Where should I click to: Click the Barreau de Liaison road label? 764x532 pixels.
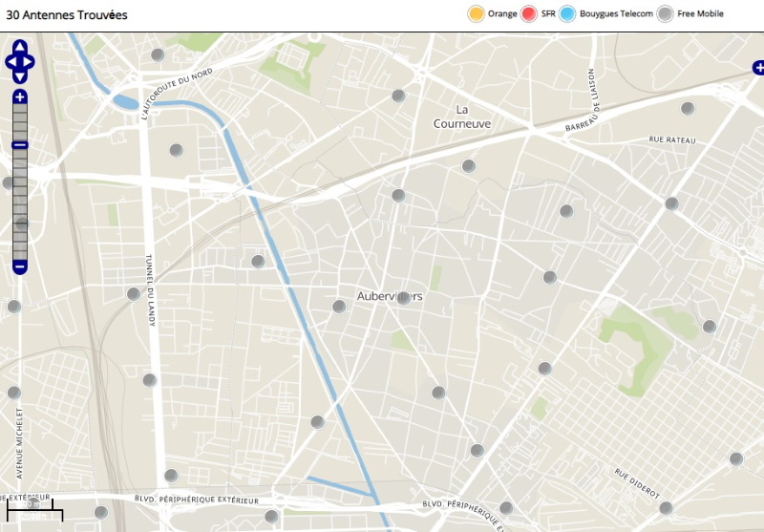coord(583,100)
